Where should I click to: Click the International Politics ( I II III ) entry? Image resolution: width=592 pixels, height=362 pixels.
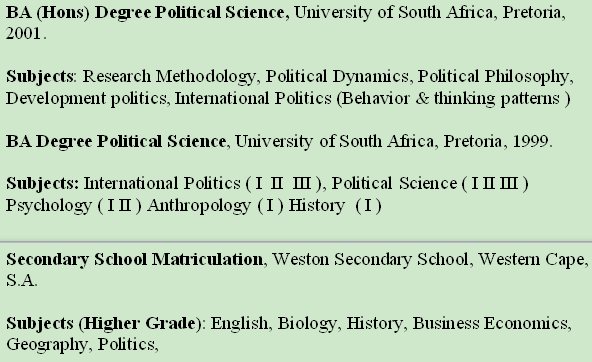pos(202,184)
